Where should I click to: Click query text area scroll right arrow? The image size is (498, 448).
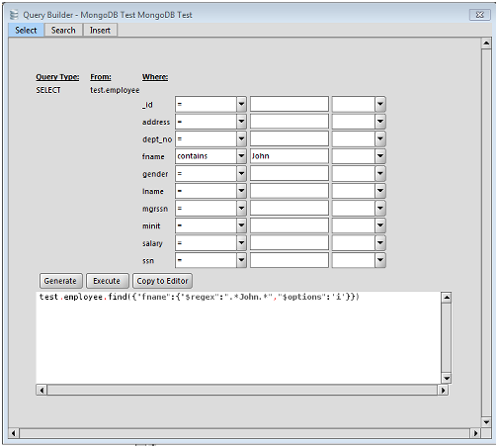click(x=443, y=390)
